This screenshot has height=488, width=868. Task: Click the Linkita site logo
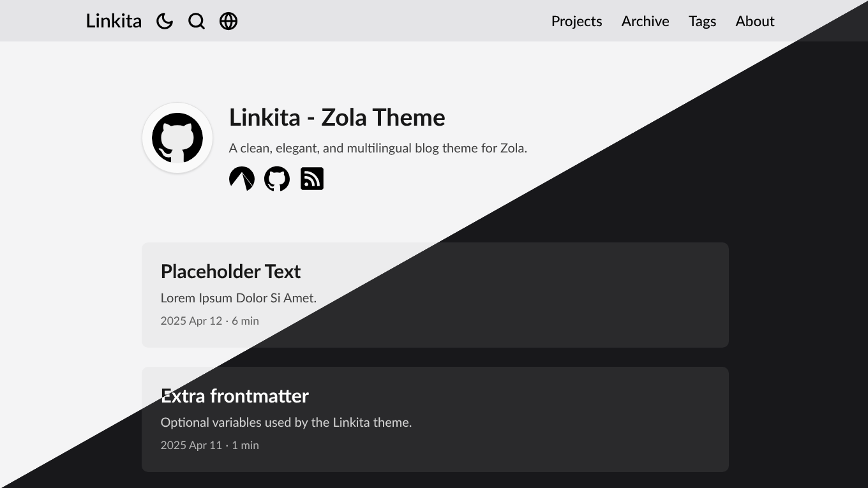click(x=114, y=20)
